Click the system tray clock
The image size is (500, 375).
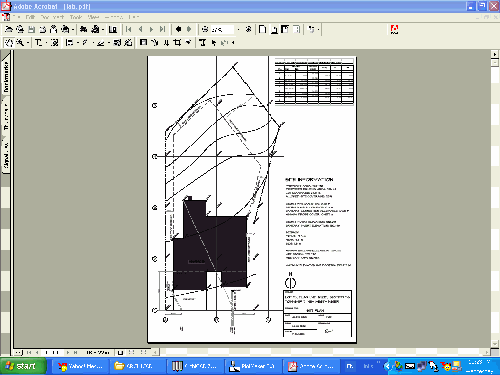[479, 366]
